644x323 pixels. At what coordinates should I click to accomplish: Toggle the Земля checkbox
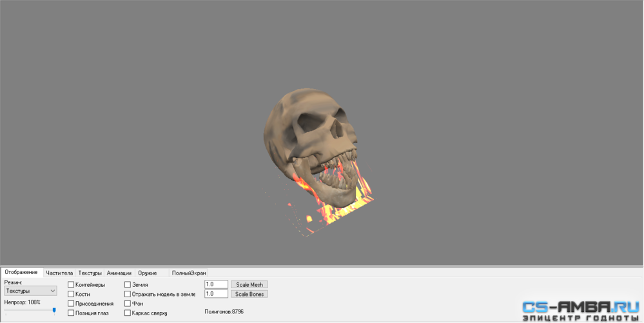pos(128,284)
